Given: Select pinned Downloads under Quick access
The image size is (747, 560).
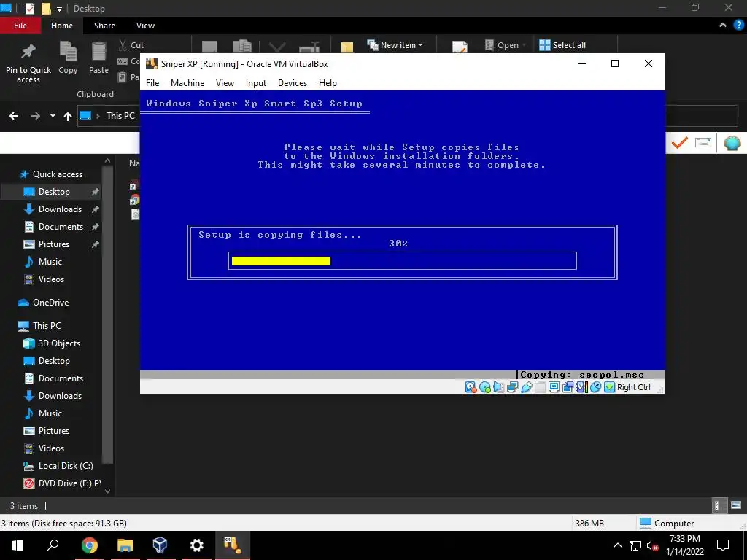Looking at the screenshot, I should pos(60,209).
